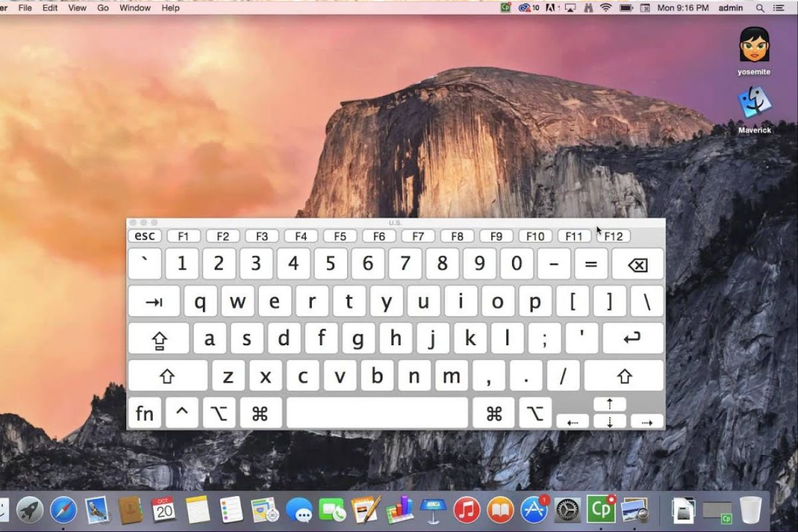Open Spotlight search from the menu bar
The width and height of the screenshot is (798, 532).
(760, 8)
